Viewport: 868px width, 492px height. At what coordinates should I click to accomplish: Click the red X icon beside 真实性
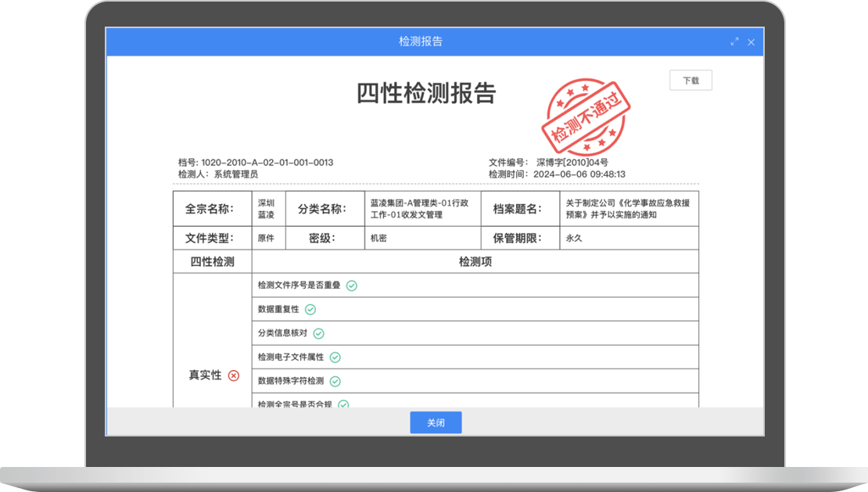coord(233,375)
